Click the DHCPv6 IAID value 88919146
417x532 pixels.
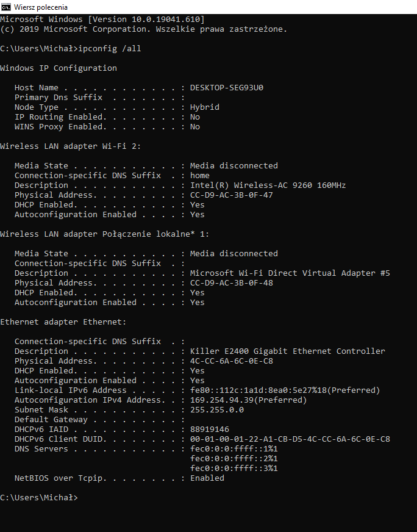coord(209,429)
